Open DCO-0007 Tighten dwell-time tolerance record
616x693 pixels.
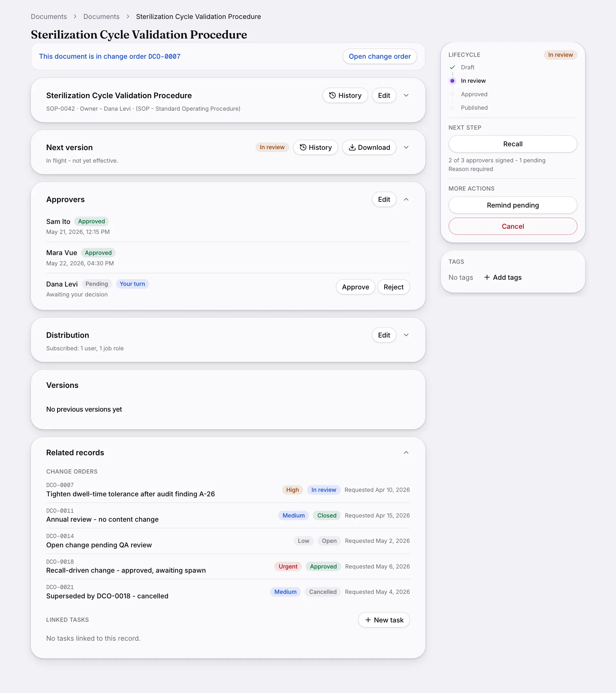click(x=228, y=490)
